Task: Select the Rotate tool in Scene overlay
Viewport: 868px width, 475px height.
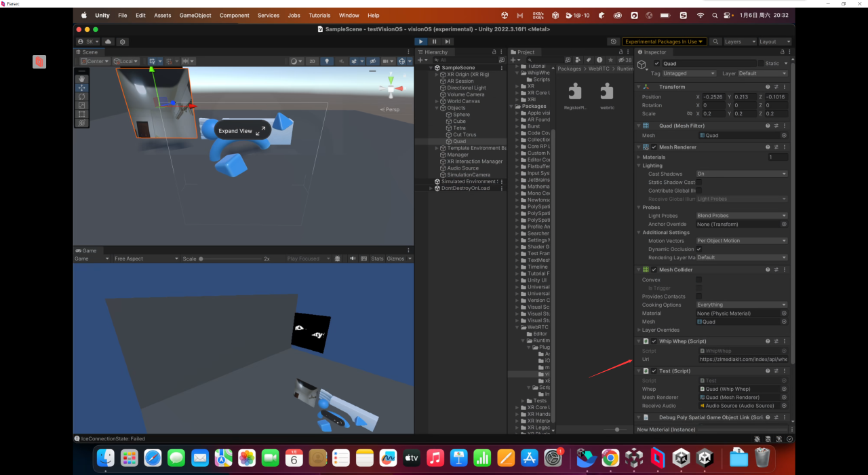Action: 82,96
